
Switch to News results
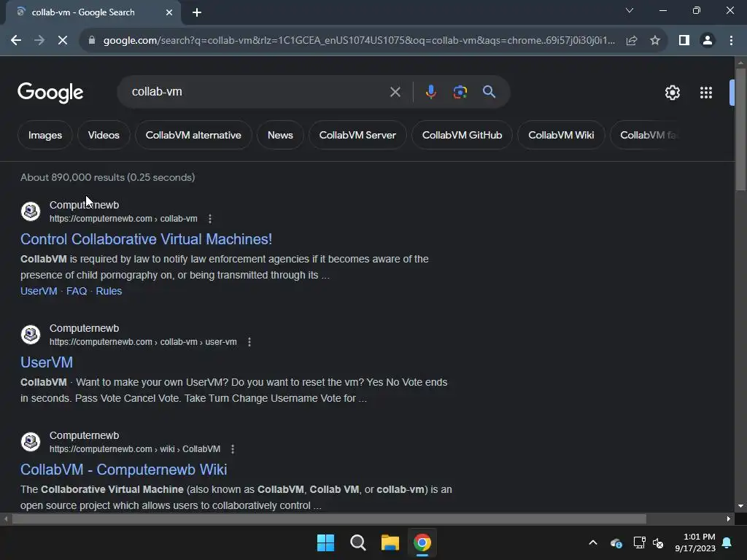click(280, 135)
